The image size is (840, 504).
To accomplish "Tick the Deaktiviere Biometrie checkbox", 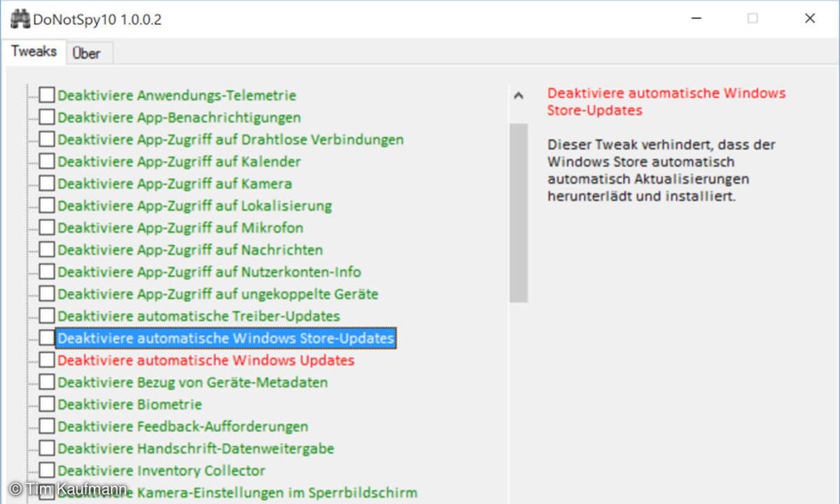I will (46, 404).
